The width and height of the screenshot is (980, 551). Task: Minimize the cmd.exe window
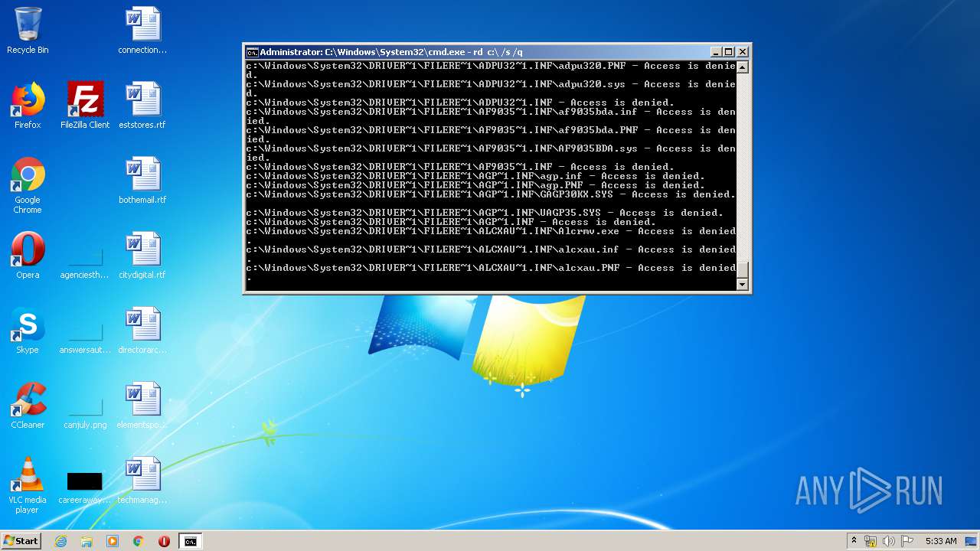pyautogui.click(x=716, y=52)
